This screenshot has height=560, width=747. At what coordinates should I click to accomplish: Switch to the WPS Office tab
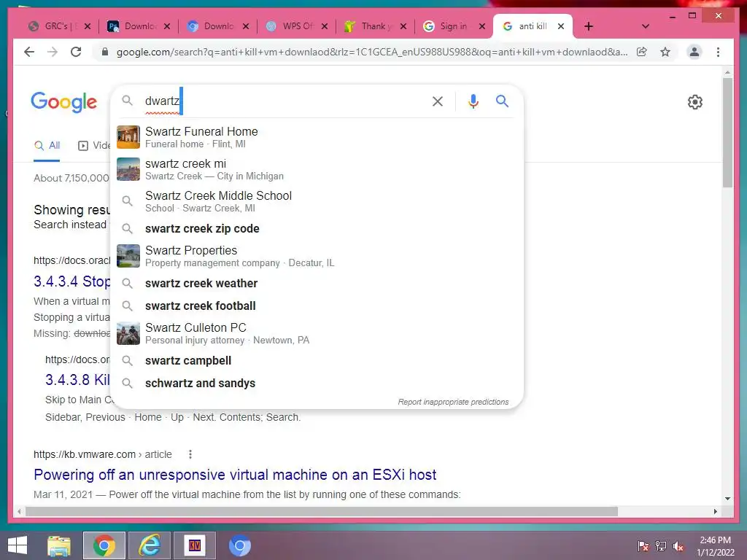tap(298, 26)
